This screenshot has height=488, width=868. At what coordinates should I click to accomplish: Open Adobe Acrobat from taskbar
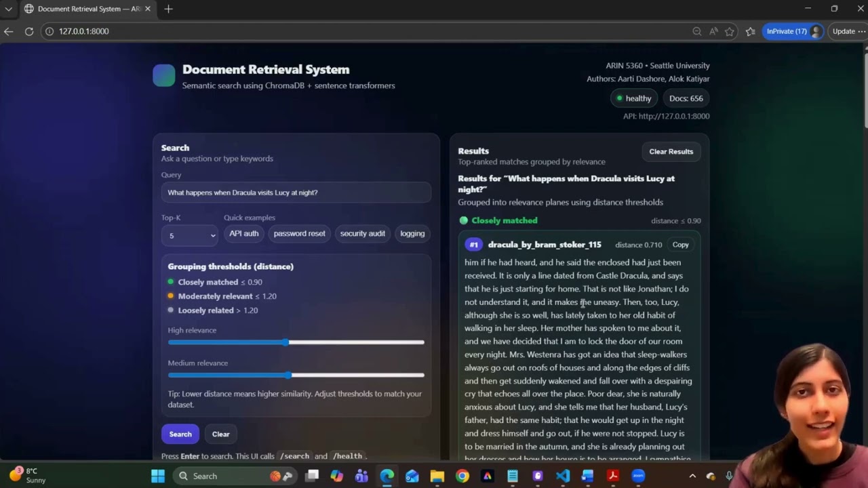[x=613, y=476]
